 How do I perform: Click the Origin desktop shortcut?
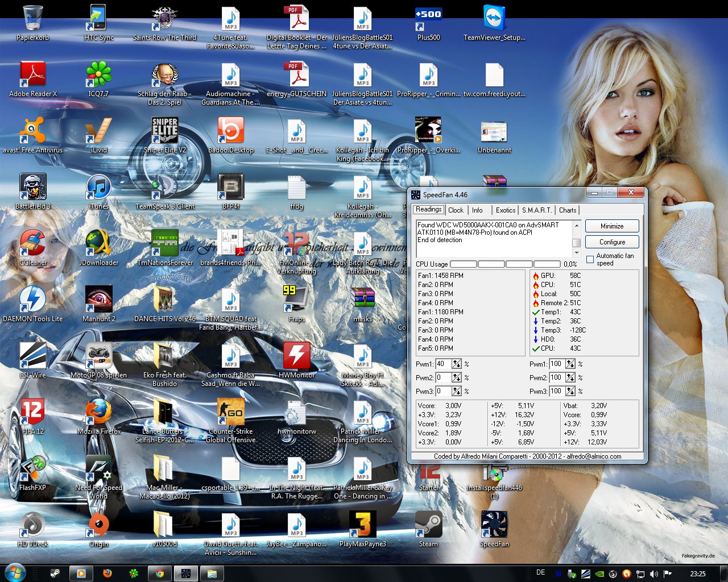tap(98, 530)
